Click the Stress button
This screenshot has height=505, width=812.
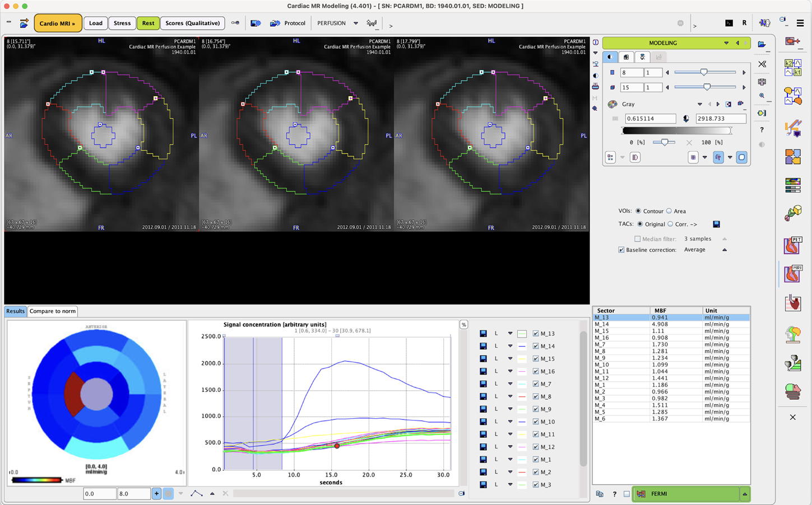click(x=122, y=23)
